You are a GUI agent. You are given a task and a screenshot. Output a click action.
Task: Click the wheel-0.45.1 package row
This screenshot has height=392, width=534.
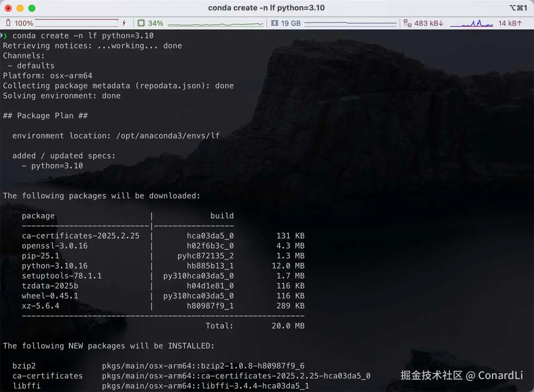tap(163, 296)
